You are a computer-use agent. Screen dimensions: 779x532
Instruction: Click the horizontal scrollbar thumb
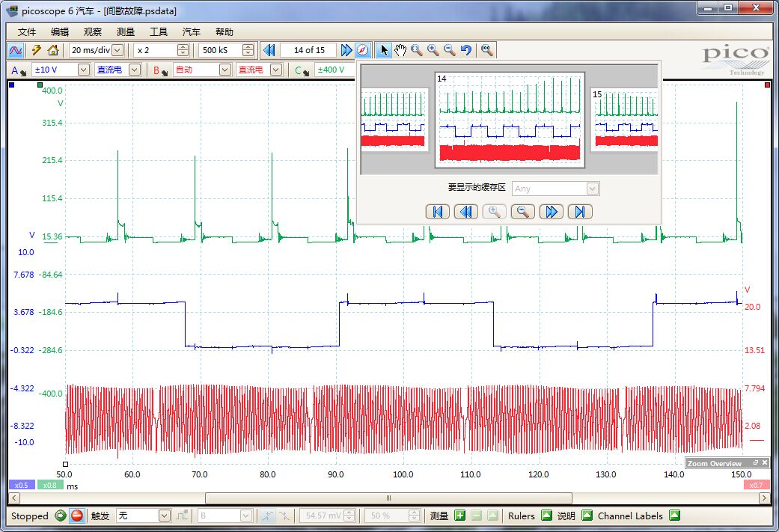[388, 498]
